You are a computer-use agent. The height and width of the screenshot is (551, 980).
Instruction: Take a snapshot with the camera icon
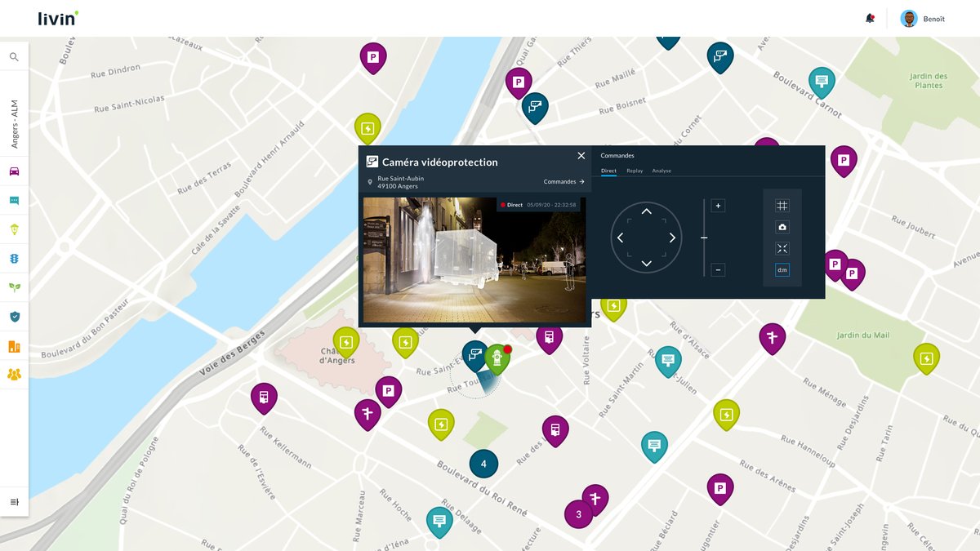[782, 227]
